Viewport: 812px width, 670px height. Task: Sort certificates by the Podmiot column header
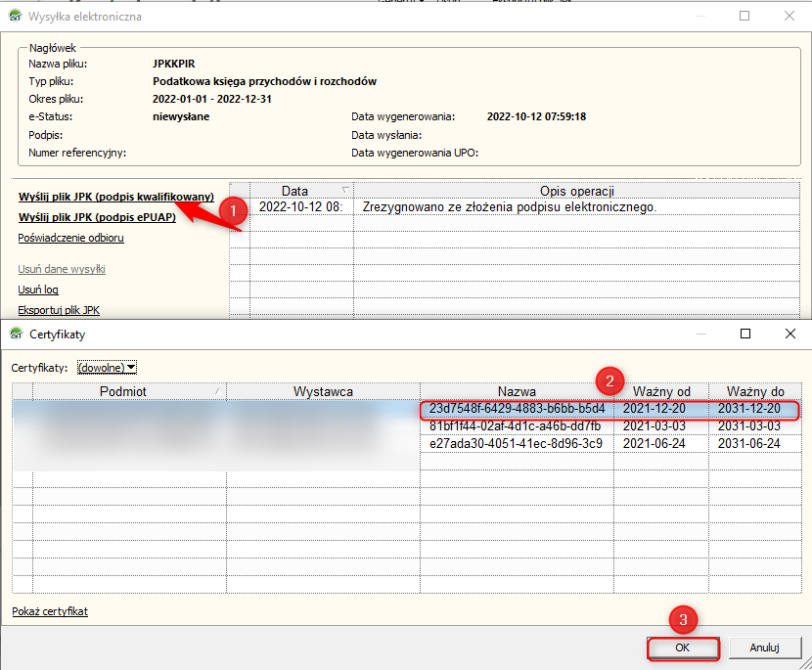point(122,391)
